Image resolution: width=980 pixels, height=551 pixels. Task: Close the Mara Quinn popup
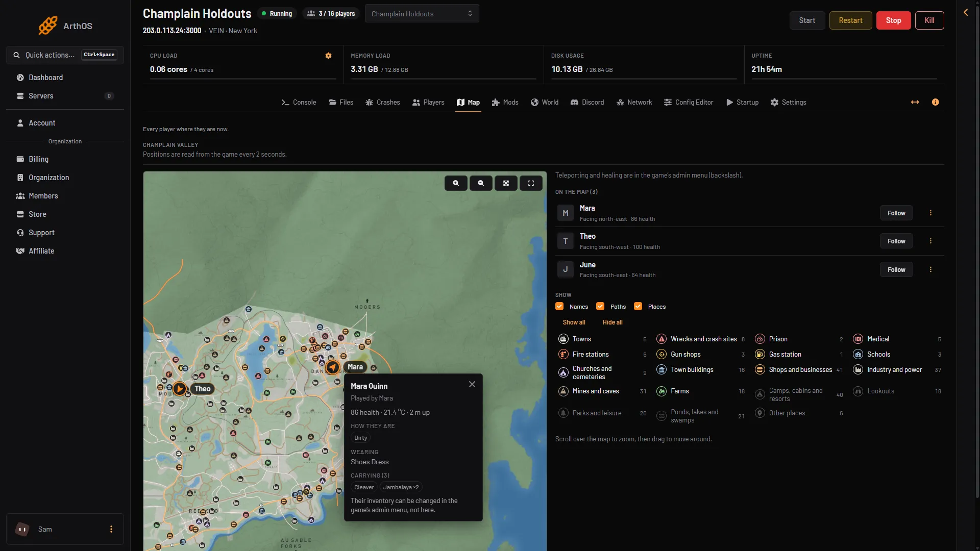pos(472,384)
